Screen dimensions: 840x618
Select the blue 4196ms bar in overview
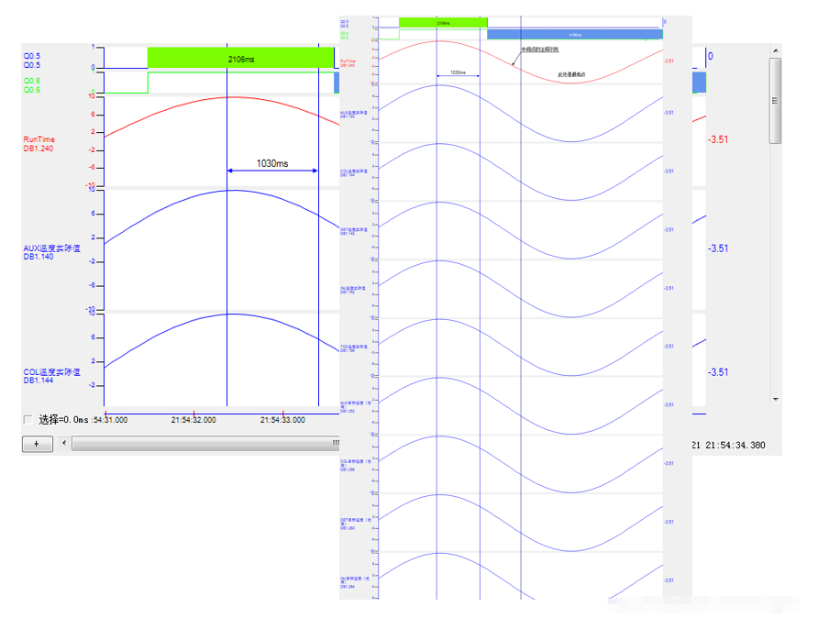click(575, 35)
